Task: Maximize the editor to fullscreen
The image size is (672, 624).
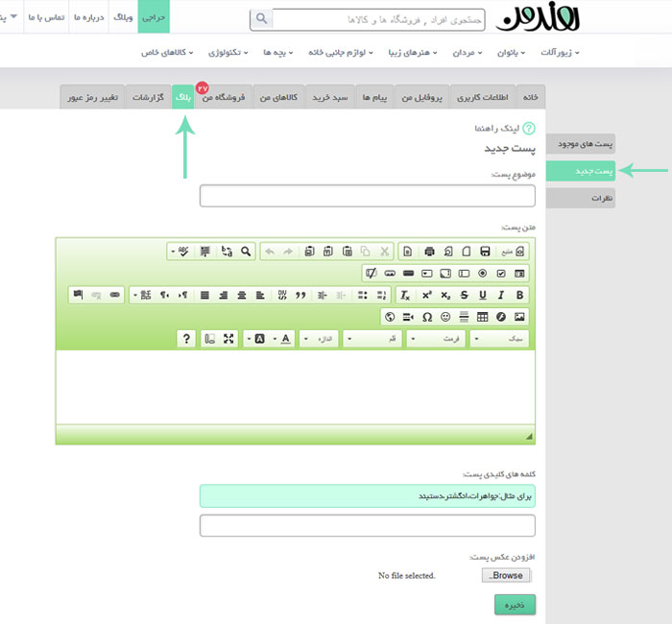Action: click(x=228, y=339)
